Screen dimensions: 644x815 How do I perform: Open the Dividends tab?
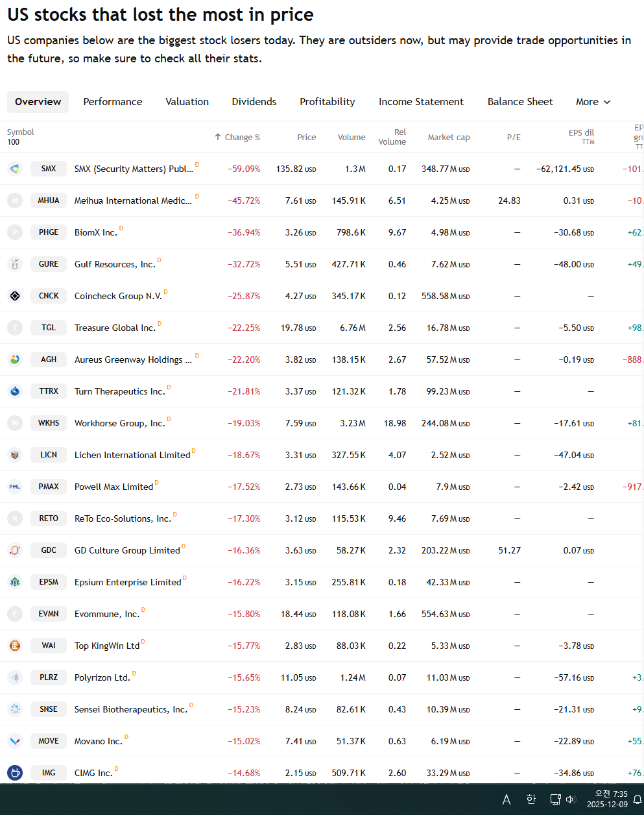point(254,102)
